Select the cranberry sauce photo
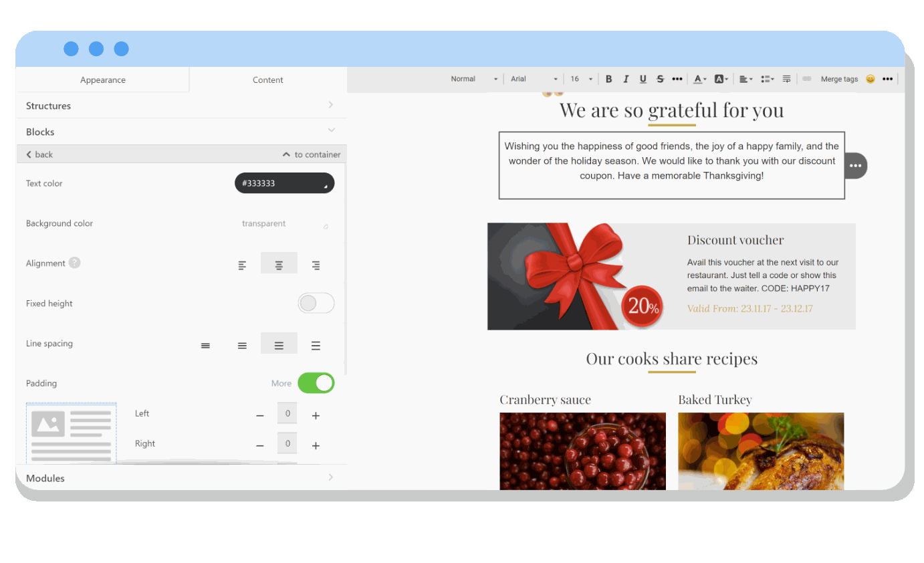 (x=582, y=451)
